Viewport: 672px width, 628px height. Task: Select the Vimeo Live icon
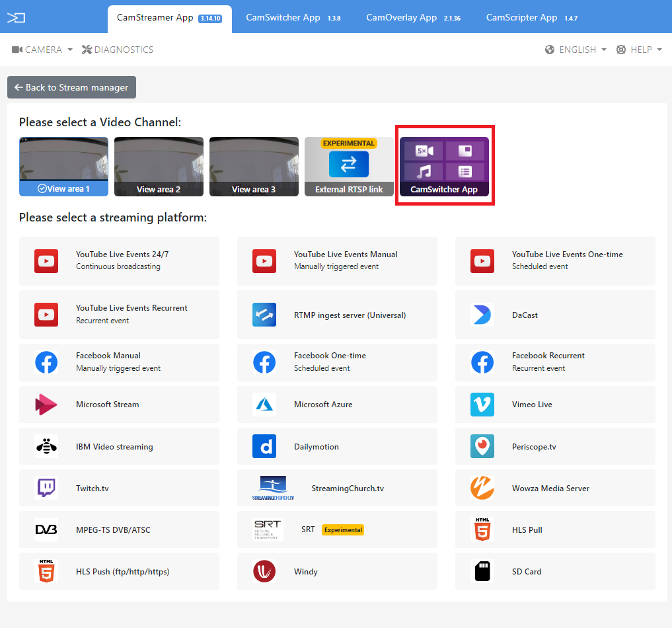482,405
